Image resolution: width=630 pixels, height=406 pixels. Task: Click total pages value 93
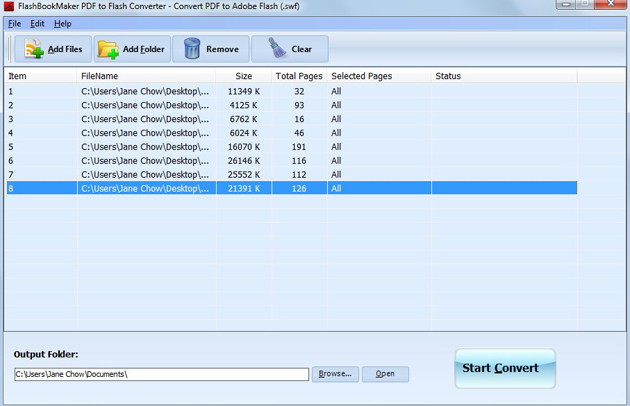pos(299,105)
